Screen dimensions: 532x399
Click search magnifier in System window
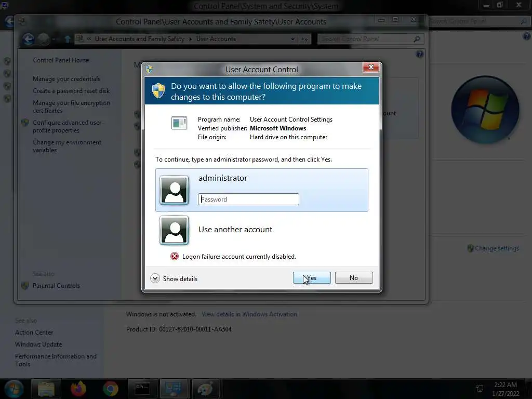(524, 21)
